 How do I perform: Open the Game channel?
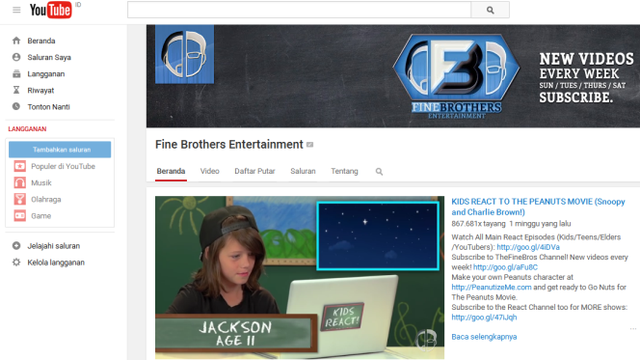pos(41,216)
